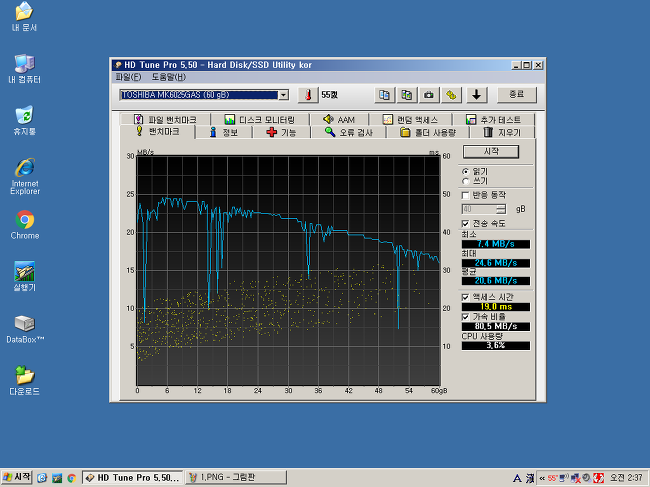Image resolution: width=650 pixels, height=487 pixels.
Task: Click the Chrome quick launch icon in taskbar
Action: [71, 478]
